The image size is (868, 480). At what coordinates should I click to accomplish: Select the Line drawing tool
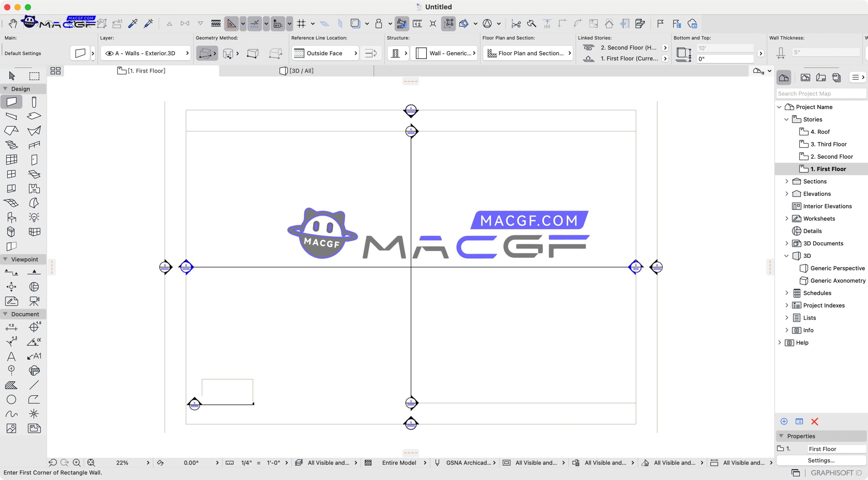point(34,385)
